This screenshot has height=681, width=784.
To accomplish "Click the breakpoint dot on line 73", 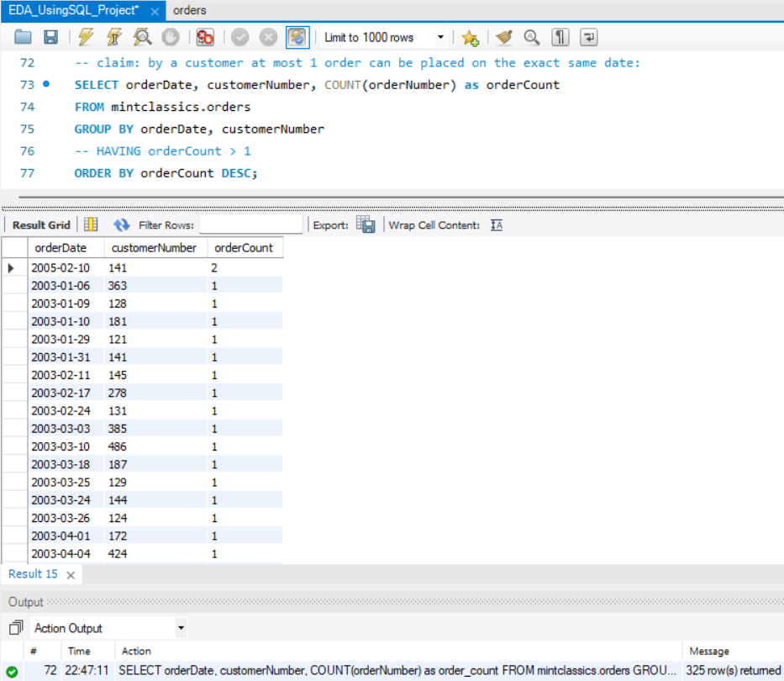I will click(x=46, y=84).
